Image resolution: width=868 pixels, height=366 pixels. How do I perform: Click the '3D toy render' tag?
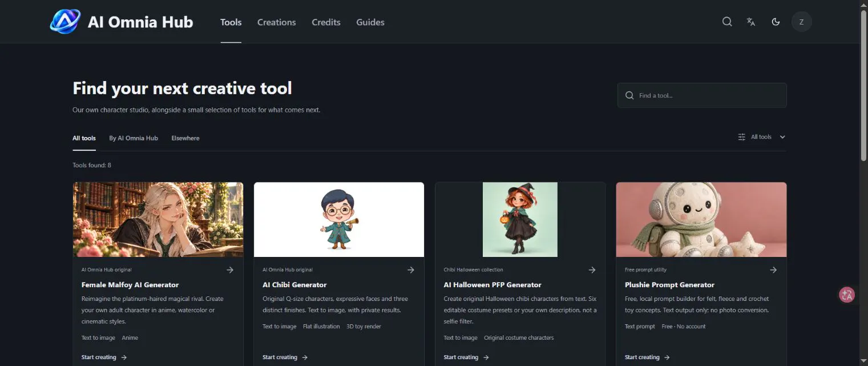364,327
